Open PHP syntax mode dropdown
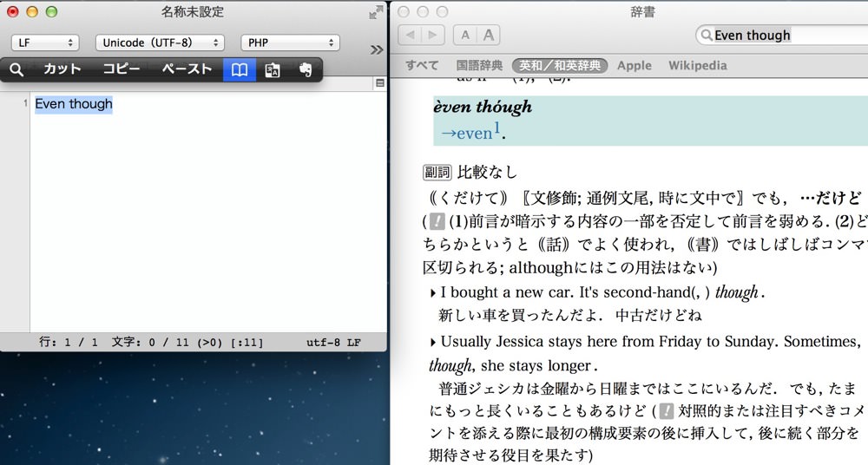The width and height of the screenshot is (868, 465). tap(290, 43)
